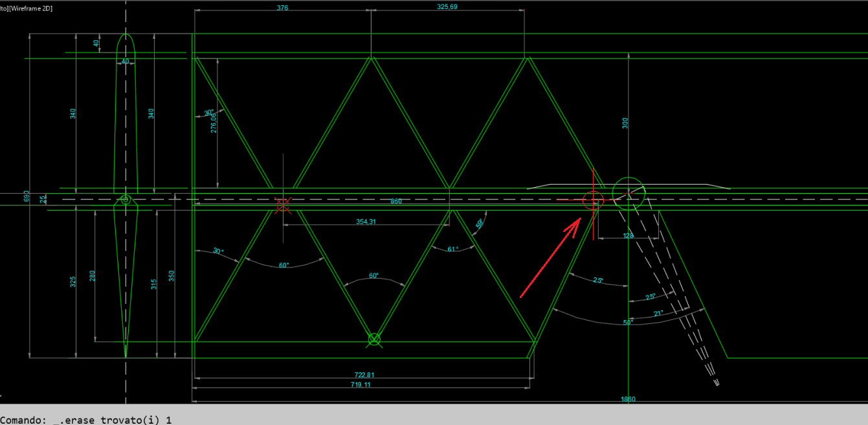Screen dimensions: 868x425
Task: Click the red X marker on the centerline
Action: (282, 205)
